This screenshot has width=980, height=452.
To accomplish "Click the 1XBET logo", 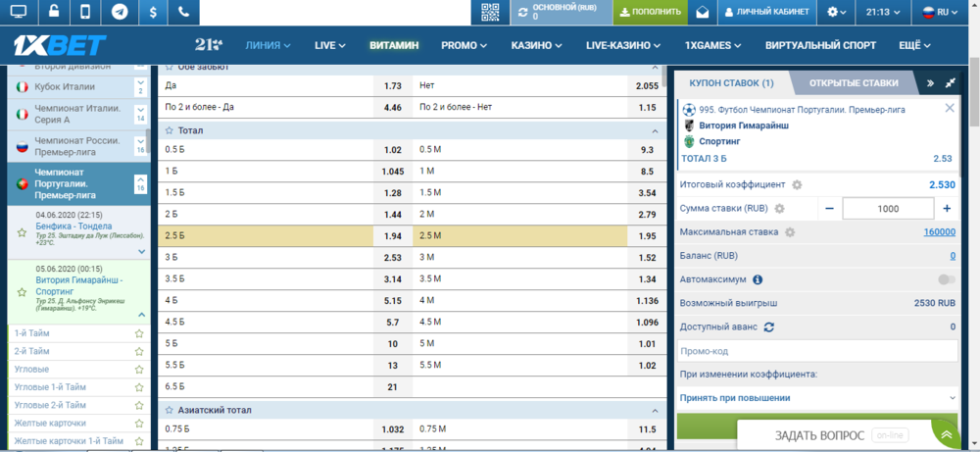I will [60, 45].
